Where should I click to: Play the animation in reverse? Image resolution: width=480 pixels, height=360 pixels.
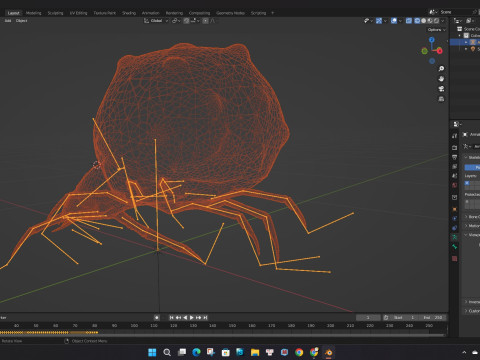click(185, 318)
